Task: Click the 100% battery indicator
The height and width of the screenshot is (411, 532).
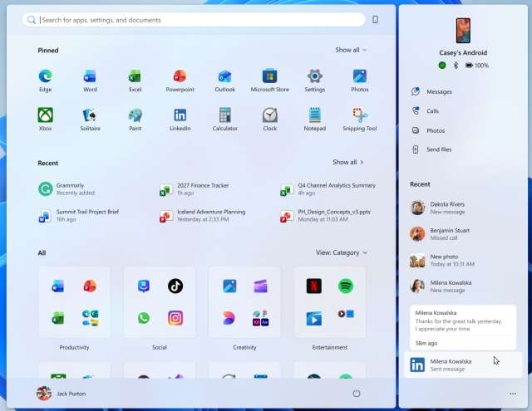Action: pyautogui.click(x=477, y=65)
